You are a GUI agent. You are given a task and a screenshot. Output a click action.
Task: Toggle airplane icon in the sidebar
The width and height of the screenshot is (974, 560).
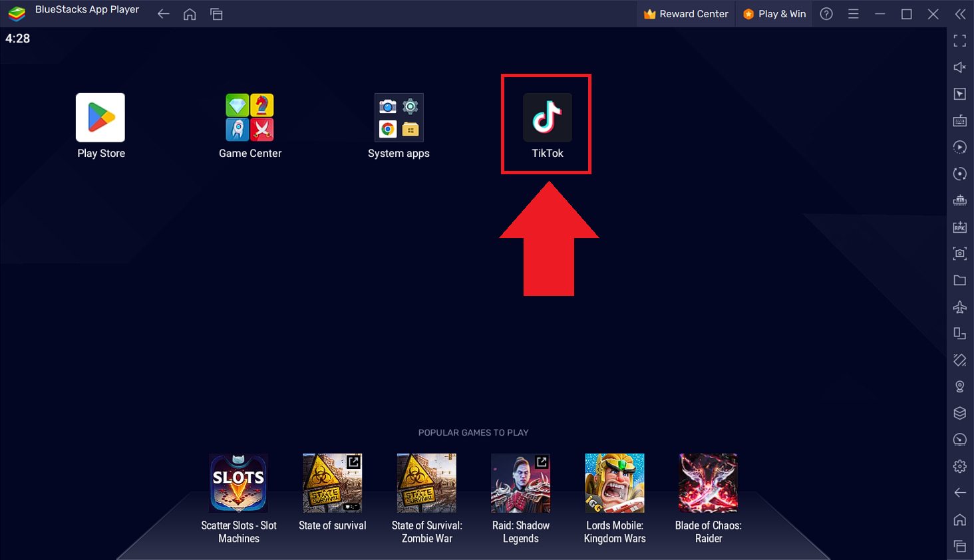click(959, 307)
